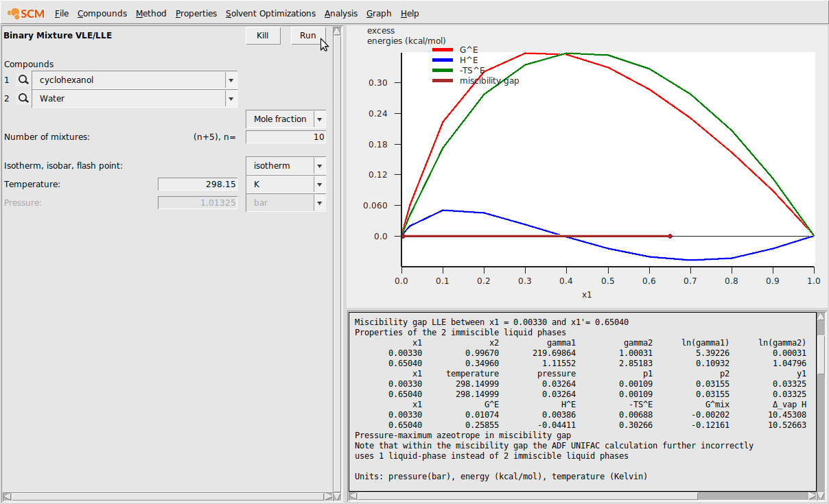The image size is (829, 504).
Task: Click the 'Isotherm, isobar, flash point:' label
Action: [63, 166]
